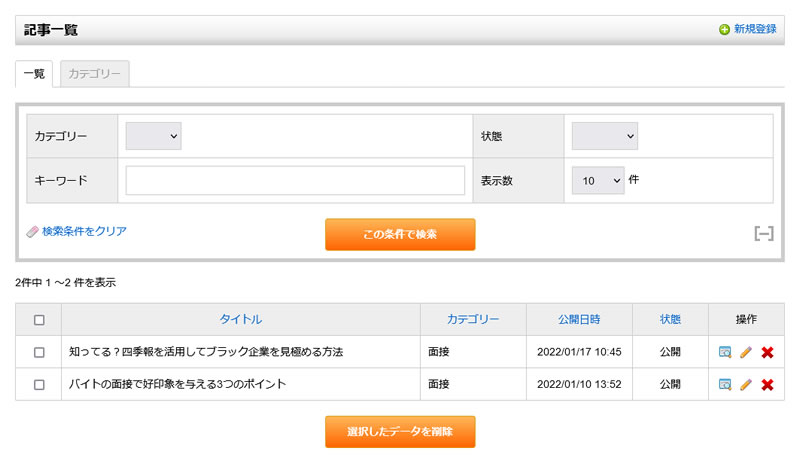Switch to the カテゴリー tab

95,74
